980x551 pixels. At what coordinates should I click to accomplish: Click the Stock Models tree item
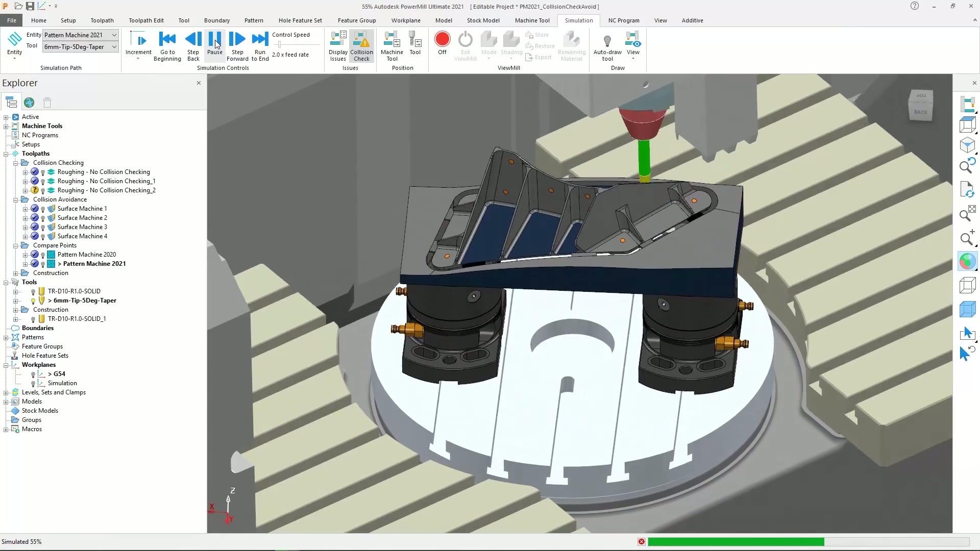(x=40, y=411)
